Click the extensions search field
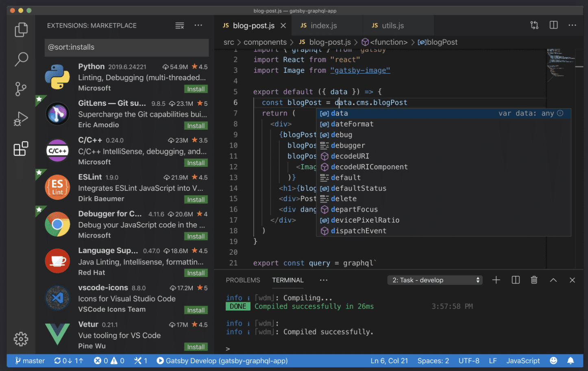The height and width of the screenshot is (371, 588). click(126, 47)
